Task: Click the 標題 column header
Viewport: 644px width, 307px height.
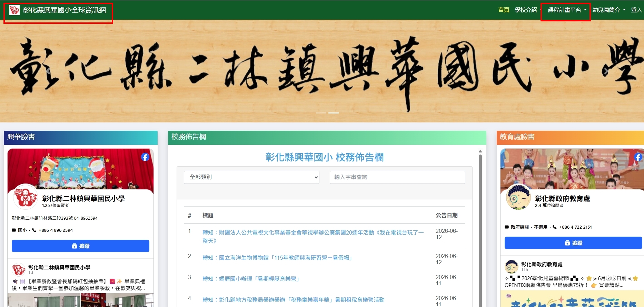Action: pyautogui.click(x=208, y=215)
